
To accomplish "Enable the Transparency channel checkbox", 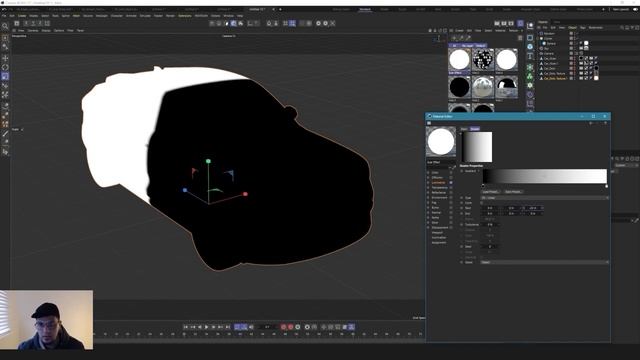I will (451, 187).
